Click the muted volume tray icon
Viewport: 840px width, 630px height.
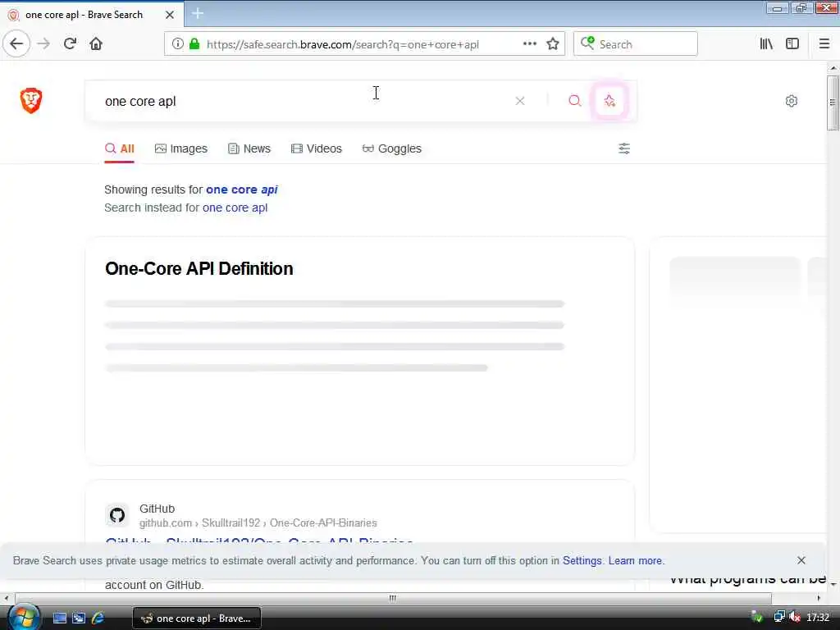[x=794, y=618]
